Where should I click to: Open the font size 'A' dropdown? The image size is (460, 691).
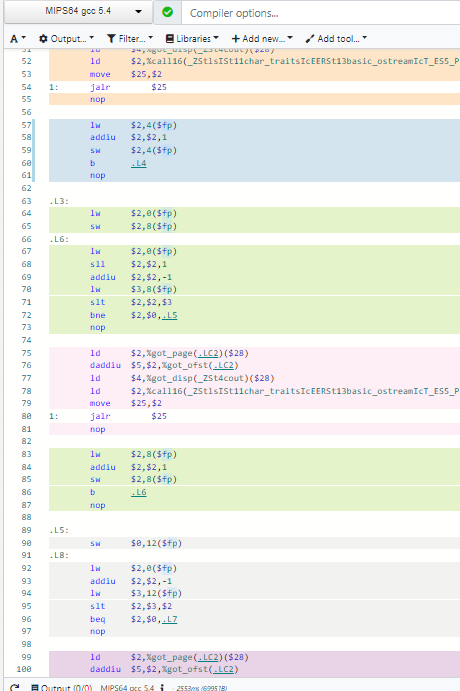click(x=18, y=39)
